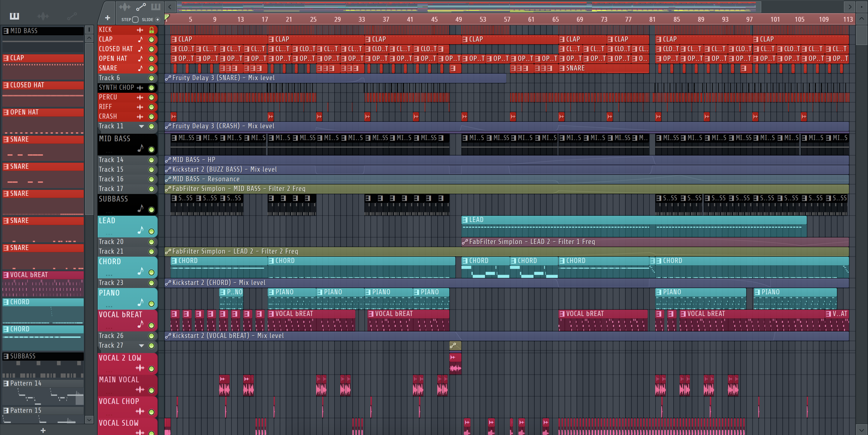Click bar 49 on the timeline ruler
Image resolution: width=868 pixels, height=435 pixels.
[459, 19]
